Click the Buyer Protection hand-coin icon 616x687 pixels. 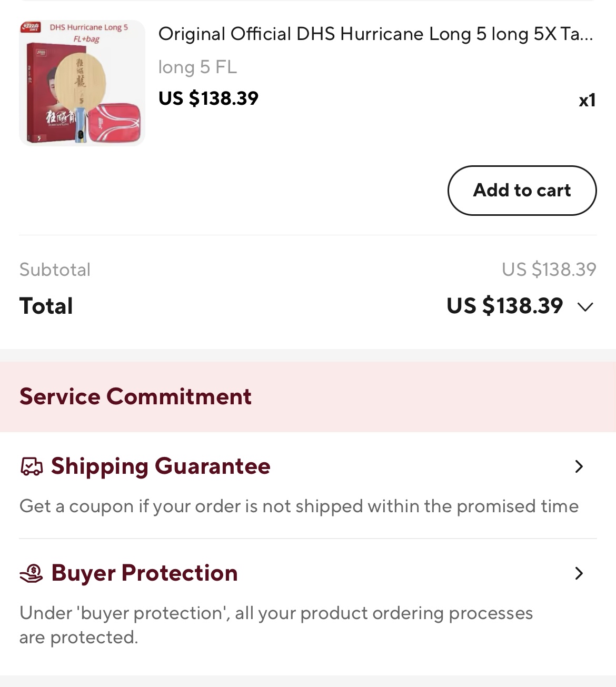(x=32, y=573)
